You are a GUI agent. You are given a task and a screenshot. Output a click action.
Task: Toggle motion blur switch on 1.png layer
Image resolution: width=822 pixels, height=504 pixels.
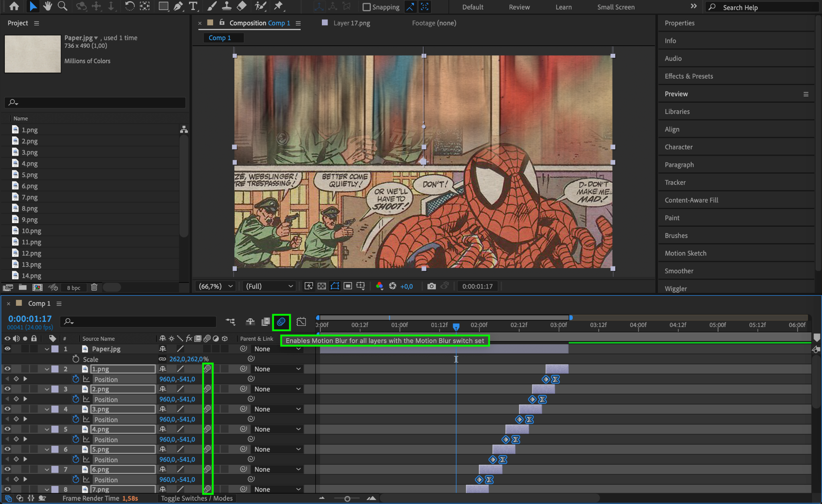point(208,369)
